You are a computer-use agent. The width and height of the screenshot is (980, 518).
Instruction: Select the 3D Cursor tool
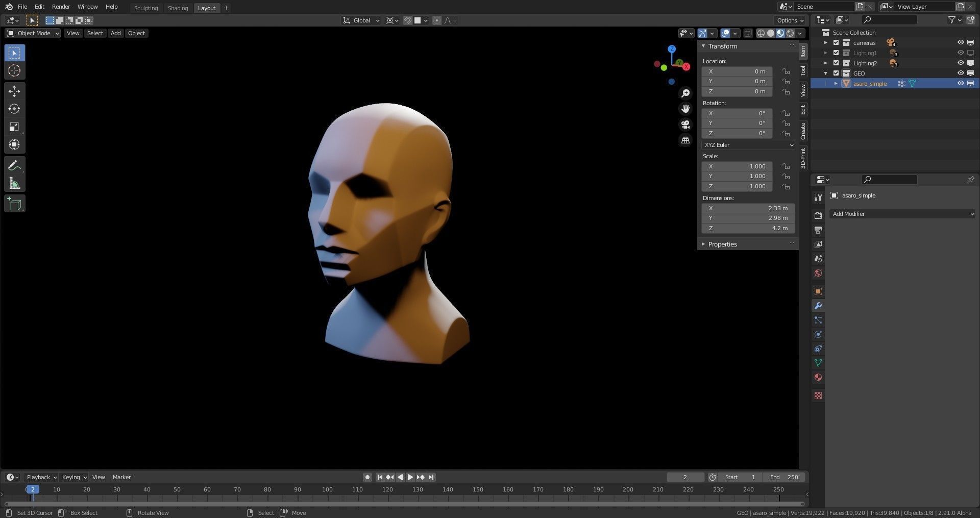[14, 70]
